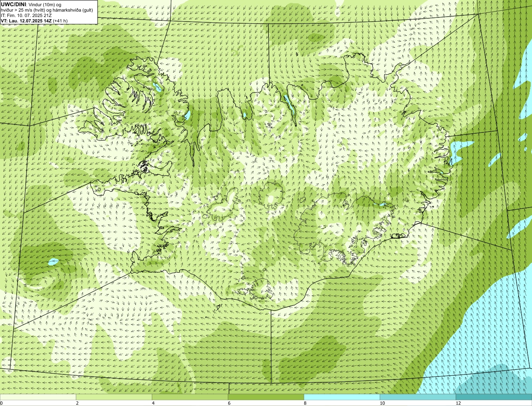Click the '0' tick label on color scale
Screen dimensions: 532x406
tap(1, 403)
